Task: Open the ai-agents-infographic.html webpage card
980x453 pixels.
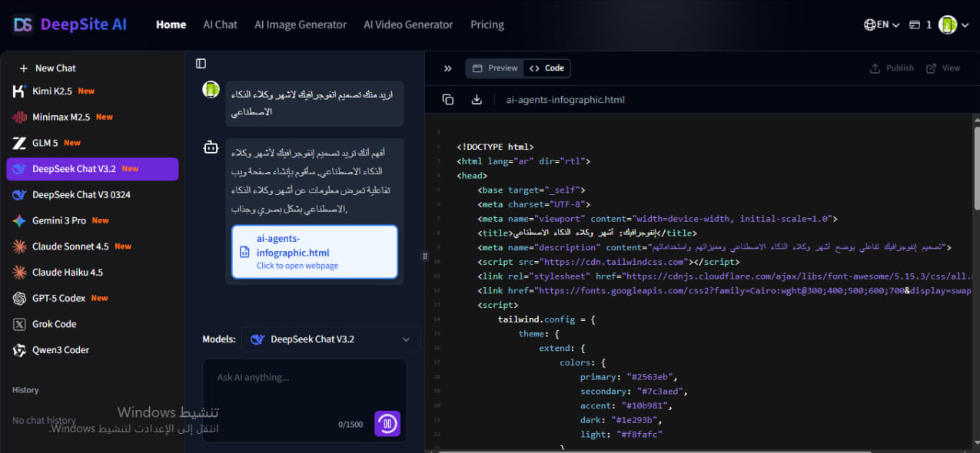Action: [x=314, y=251]
